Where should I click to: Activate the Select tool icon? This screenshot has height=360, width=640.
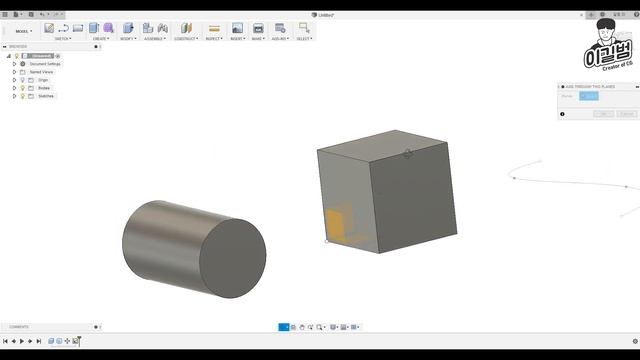(x=304, y=28)
